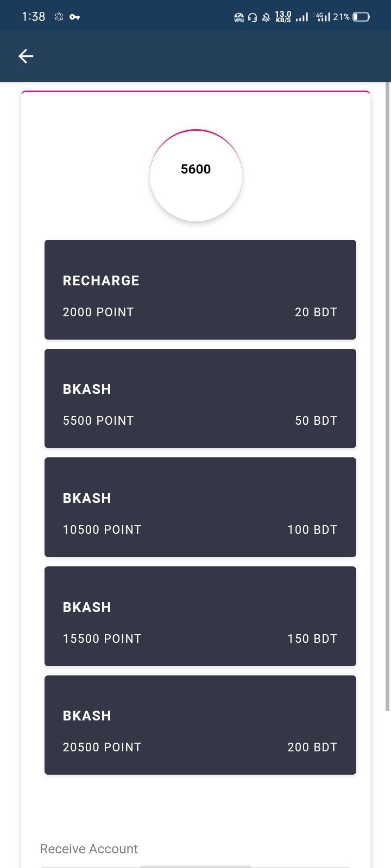Select the RECHARGE 2000 POINT option
This screenshot has height=868, width=391.
[200, 290]
